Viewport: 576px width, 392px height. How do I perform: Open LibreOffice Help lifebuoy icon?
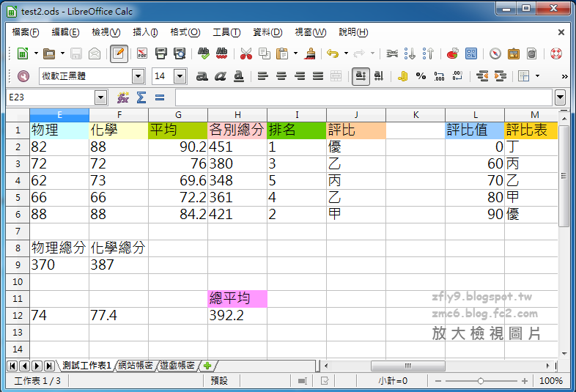555,53
